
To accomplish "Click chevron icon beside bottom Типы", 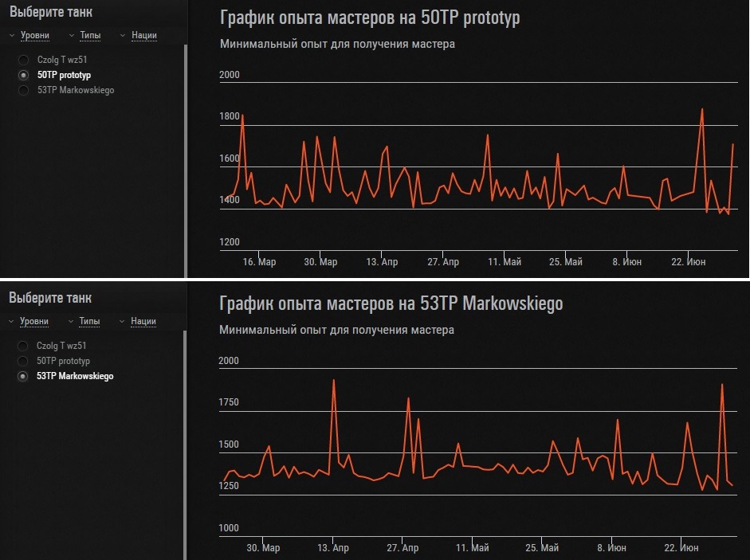I will (71, 321).
